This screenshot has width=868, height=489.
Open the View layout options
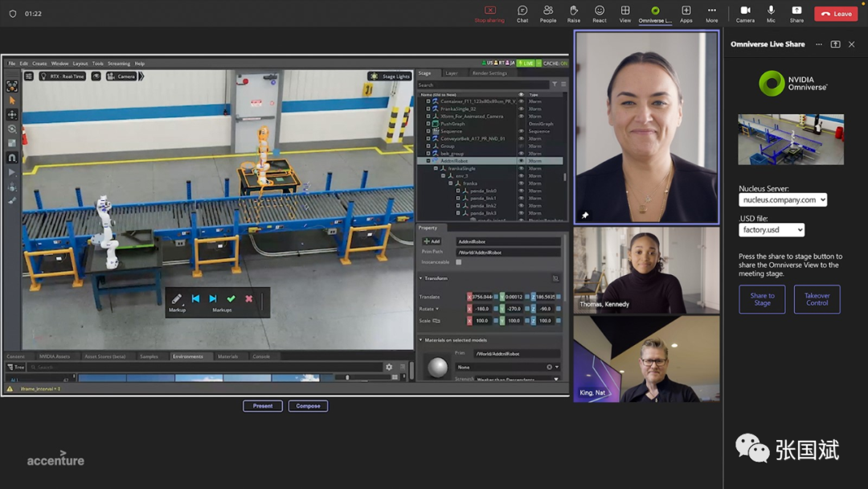pos(625,14)
